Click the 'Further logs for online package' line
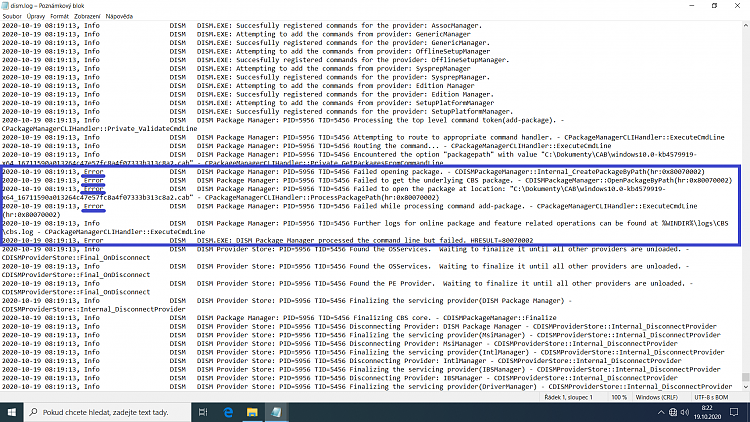This screenshot has height=422, width=750. [x=365, y=228]
